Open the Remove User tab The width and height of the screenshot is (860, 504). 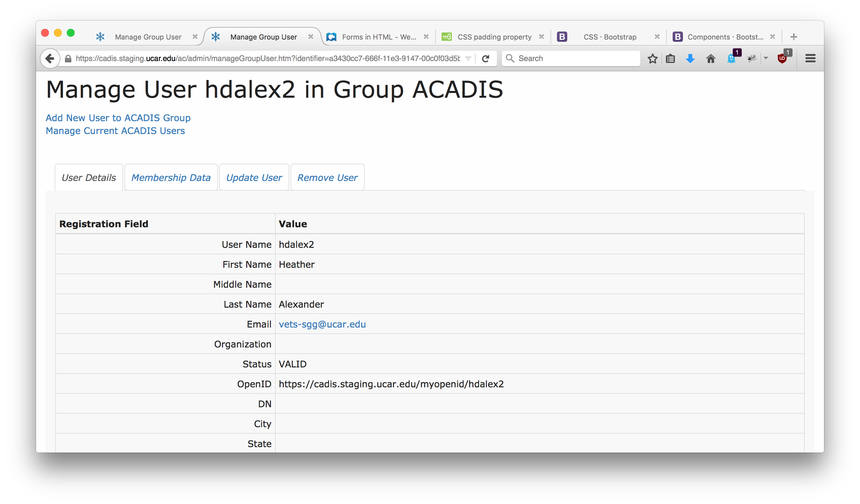point(327,177)
